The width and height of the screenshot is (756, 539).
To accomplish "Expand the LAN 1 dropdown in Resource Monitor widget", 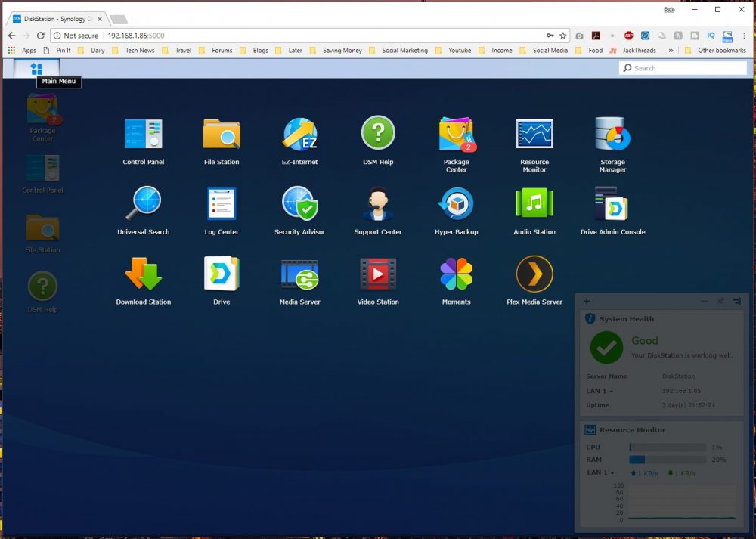I will click(600, 472).
